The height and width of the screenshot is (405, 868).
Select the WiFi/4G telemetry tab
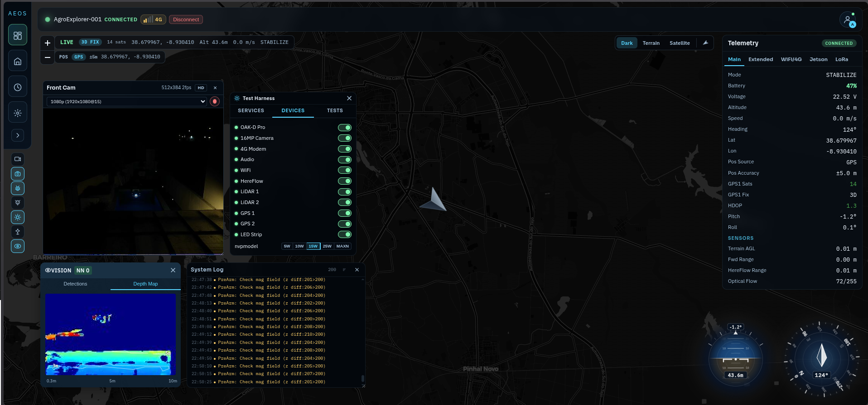pos(791,59)
